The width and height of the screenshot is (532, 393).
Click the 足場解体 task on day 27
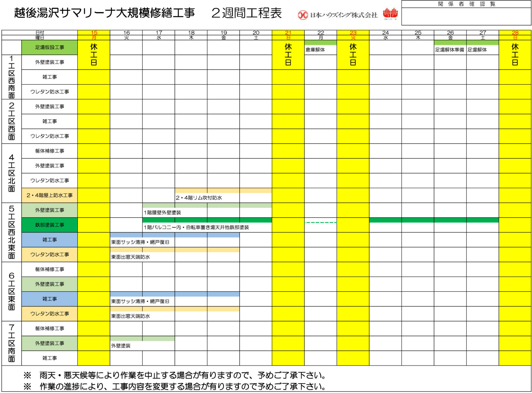pos(477,50)
